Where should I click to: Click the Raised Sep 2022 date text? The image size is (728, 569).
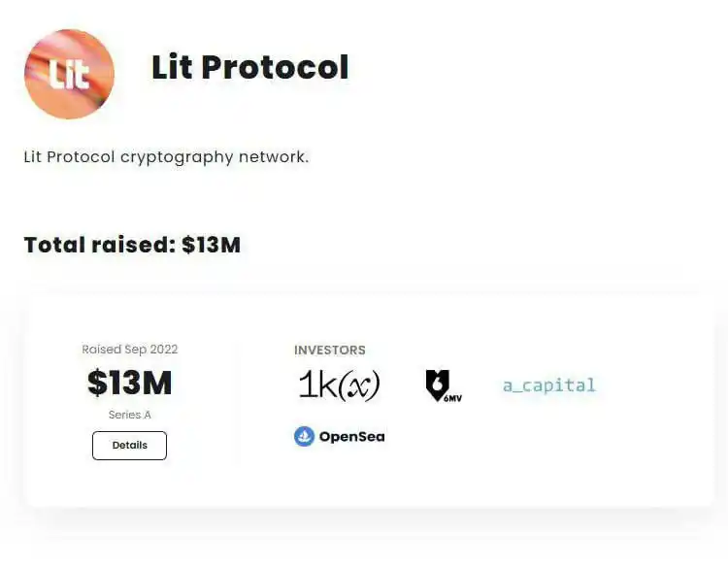click(130, 350)
